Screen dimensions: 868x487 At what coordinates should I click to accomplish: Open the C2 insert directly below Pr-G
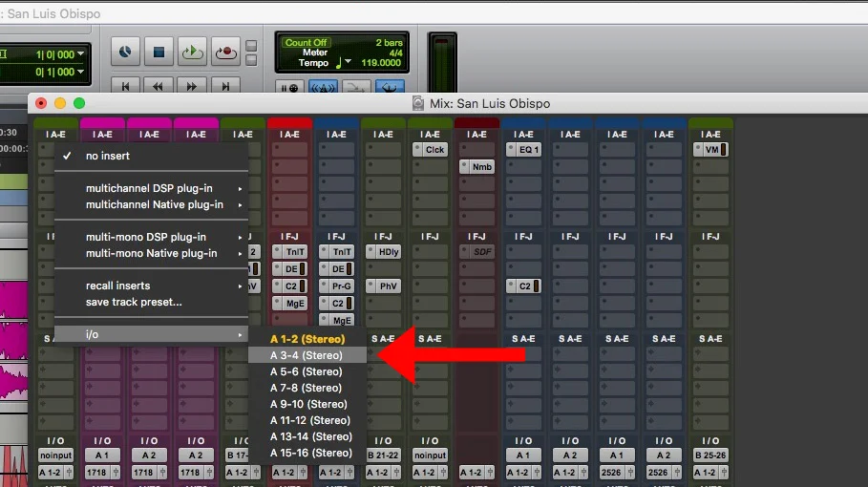(x=336, y=304)
